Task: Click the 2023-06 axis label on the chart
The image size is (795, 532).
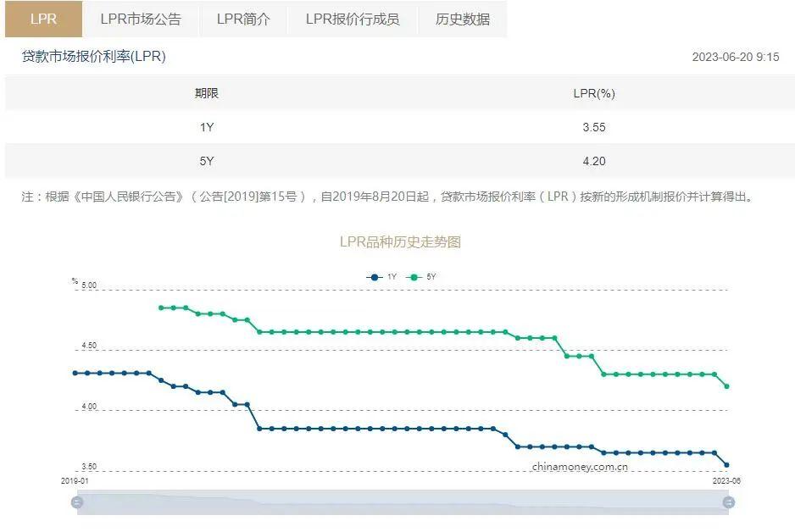Action: pos(726,479)
